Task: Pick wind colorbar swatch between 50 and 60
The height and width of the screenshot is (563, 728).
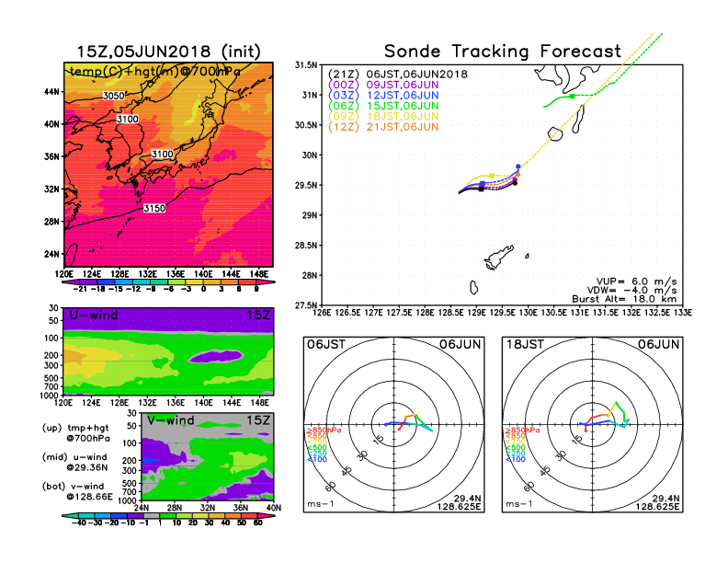Action: [x=249, y=516]
